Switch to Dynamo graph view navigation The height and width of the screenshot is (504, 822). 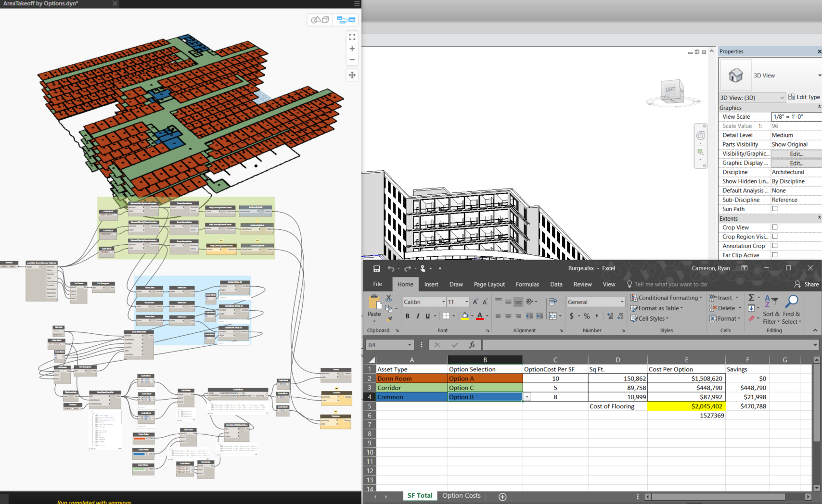point(346,20)
